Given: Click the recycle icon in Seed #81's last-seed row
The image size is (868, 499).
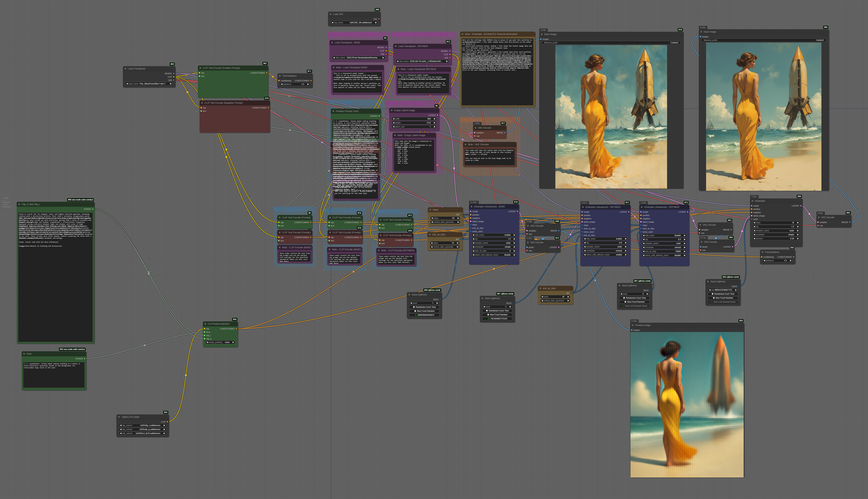Looking at the screenshot, I should coord(488,319).
